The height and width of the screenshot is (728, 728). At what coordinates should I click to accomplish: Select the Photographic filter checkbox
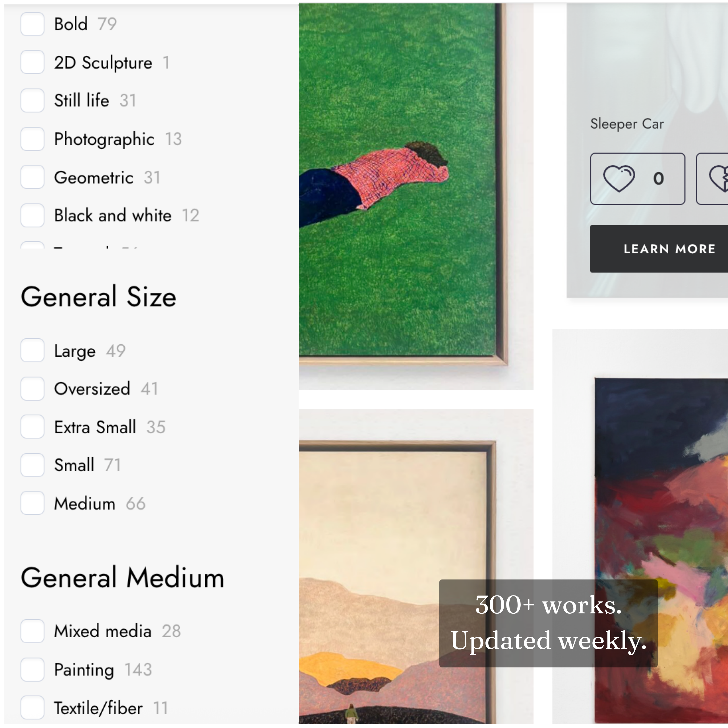click(32, 139)
